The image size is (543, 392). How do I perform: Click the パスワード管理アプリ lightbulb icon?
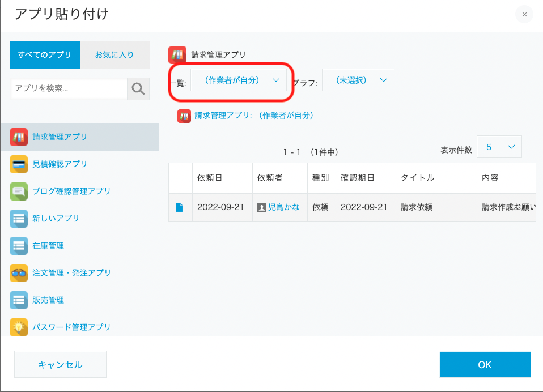(19, 327)
